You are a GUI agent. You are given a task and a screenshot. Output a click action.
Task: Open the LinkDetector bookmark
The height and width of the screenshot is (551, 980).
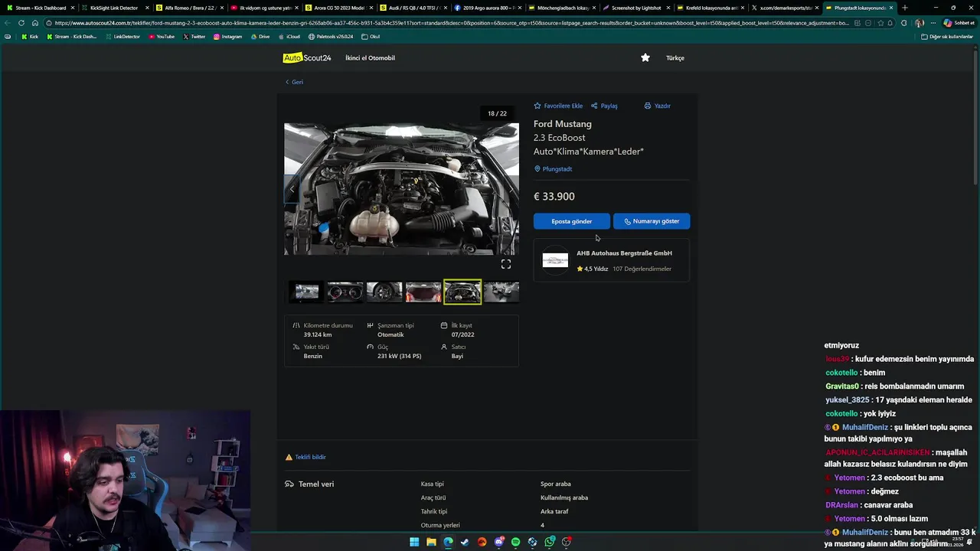pos(124,37)
